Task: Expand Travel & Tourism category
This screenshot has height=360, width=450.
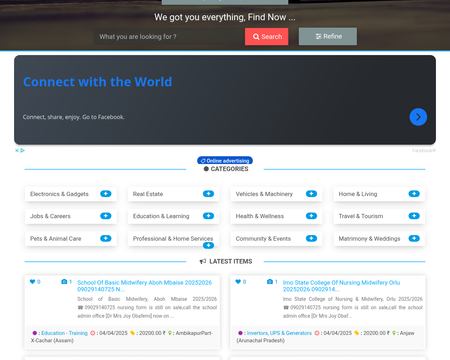Action: coord(414,216)
